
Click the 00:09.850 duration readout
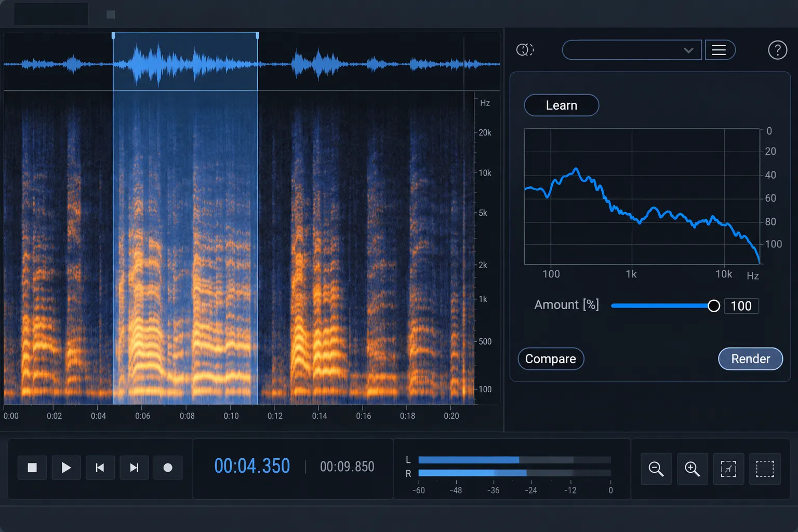point(347,467)
